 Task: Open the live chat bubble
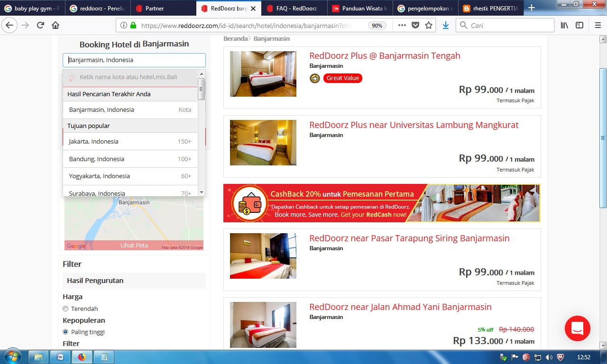[x=578, y=328]
